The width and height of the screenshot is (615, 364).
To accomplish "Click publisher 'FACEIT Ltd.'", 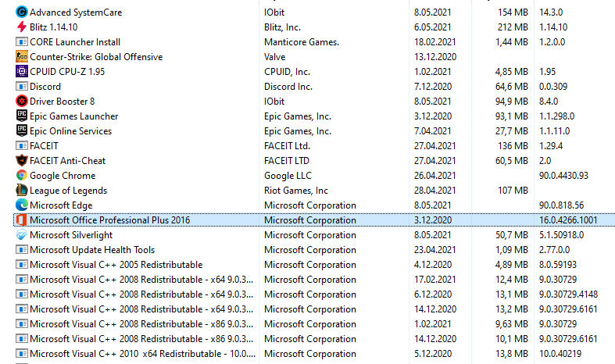I will click(x=287, y=146).
